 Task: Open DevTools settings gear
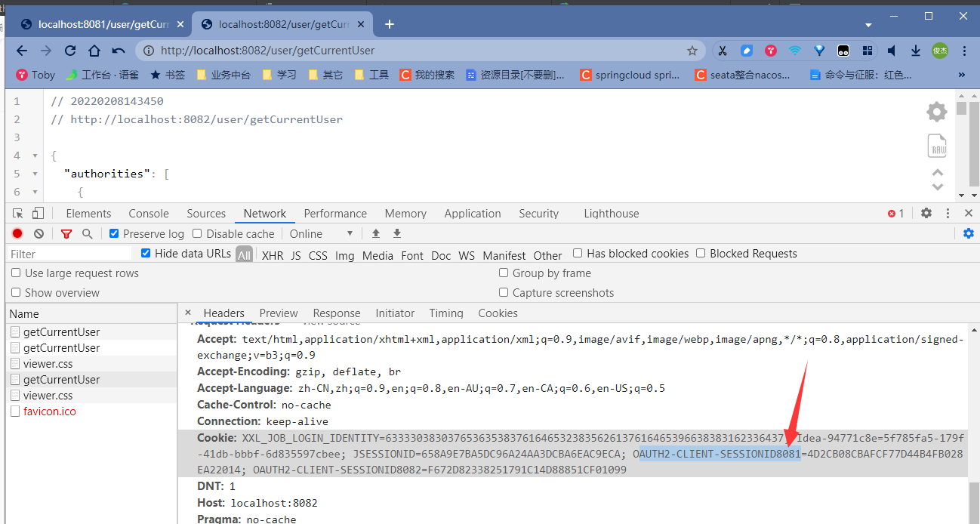926,213
